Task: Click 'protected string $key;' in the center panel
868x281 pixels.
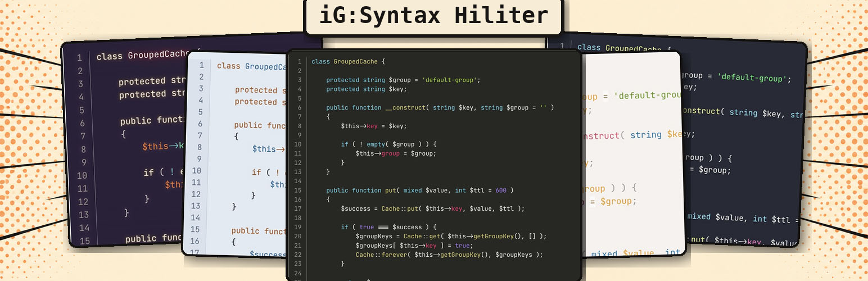Action: [x=366, y=89]
